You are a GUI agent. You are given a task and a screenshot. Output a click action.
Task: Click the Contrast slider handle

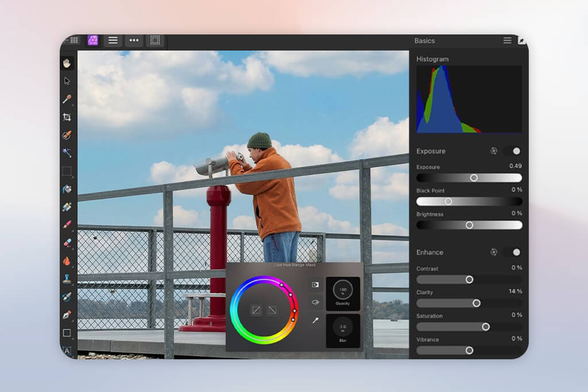[469, 280]
